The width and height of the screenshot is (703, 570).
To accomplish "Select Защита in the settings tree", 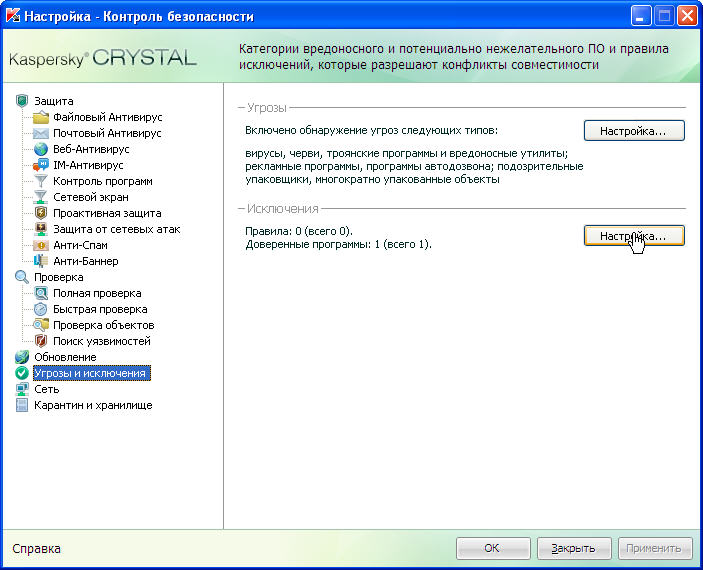I will point(54,101).
